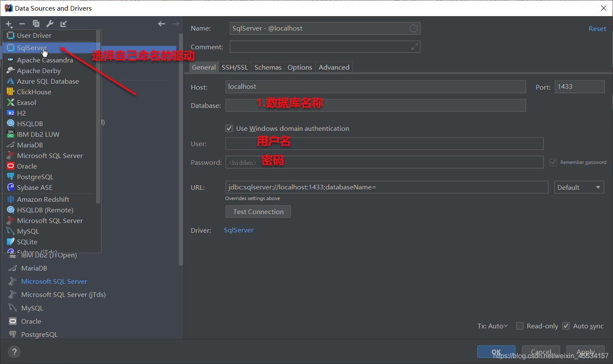Viewport: 613px width, 364px height.
Task: Click the back arrow navigation icon
Action: [161, 24]
